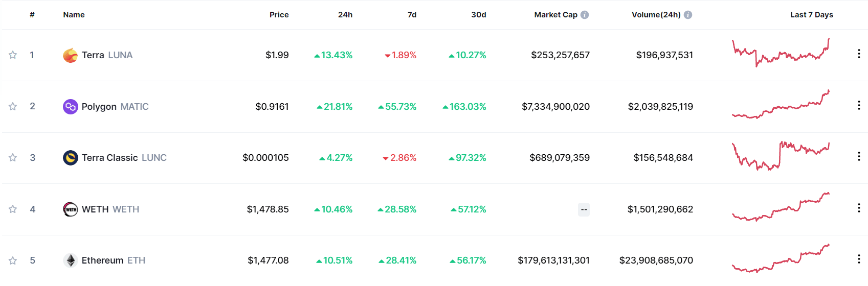Click the WETH coin logo
The image size is (868, 286).
[x=70, y=209]
